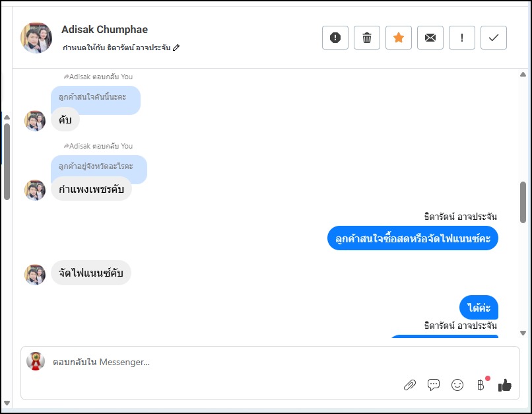
Task: Click the Baht payment request icon
Action: tap(481, 385)
